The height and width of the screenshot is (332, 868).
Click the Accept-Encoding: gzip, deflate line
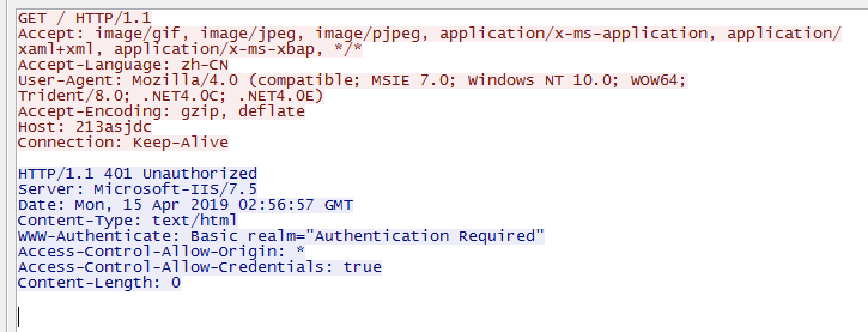tap(161, 111)
